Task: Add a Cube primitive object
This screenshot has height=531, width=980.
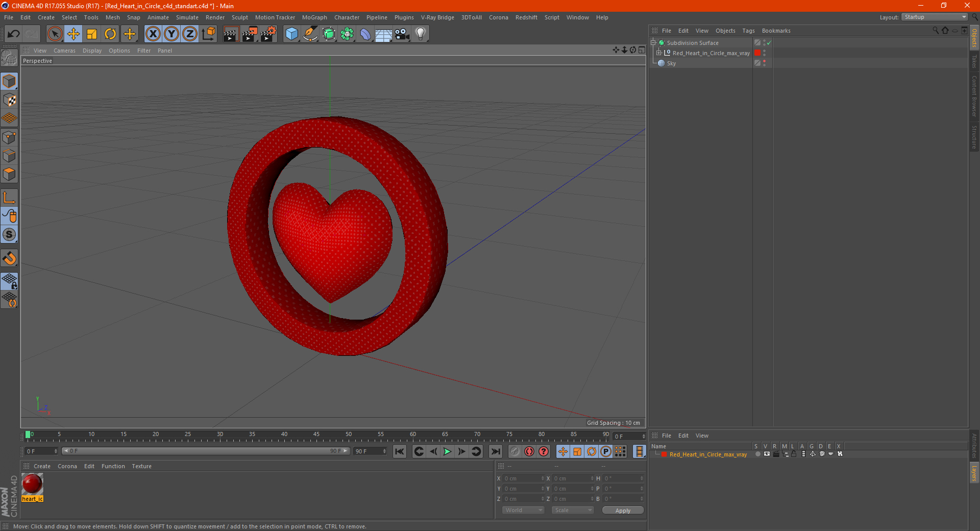Action: tap(291, 34)
